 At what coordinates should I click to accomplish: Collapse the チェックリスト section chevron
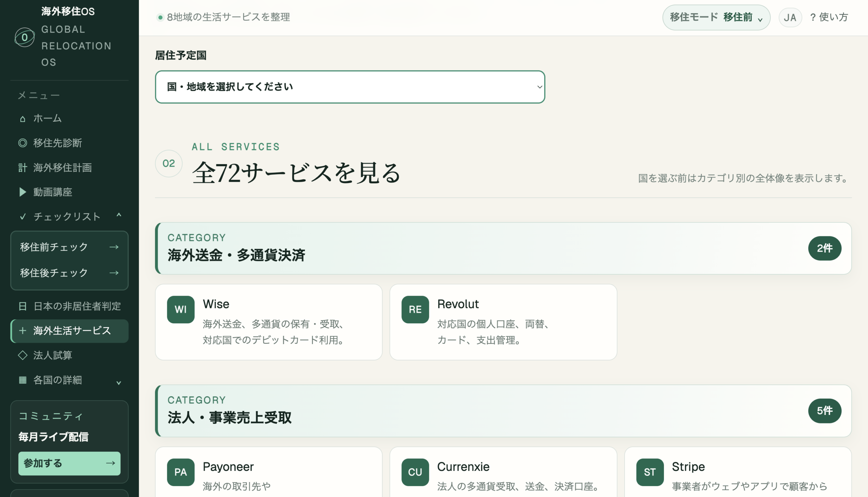click(x=119, y=215)
